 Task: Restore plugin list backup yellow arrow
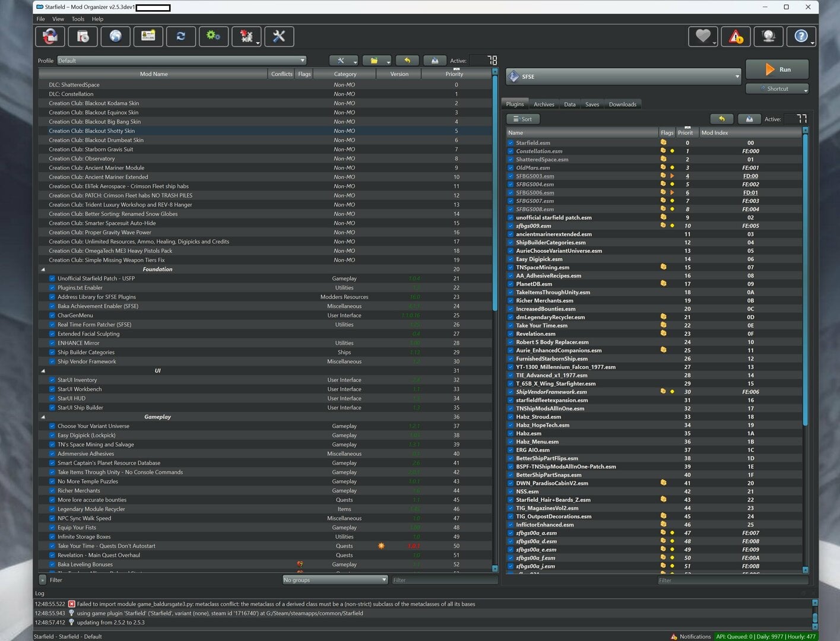(722, 119)
